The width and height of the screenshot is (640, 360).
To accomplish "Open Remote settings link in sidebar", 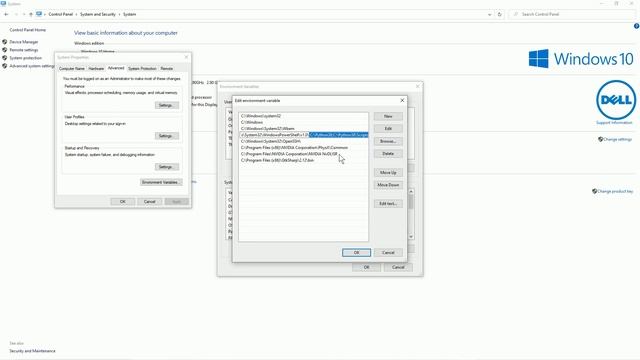I will 24,50.
